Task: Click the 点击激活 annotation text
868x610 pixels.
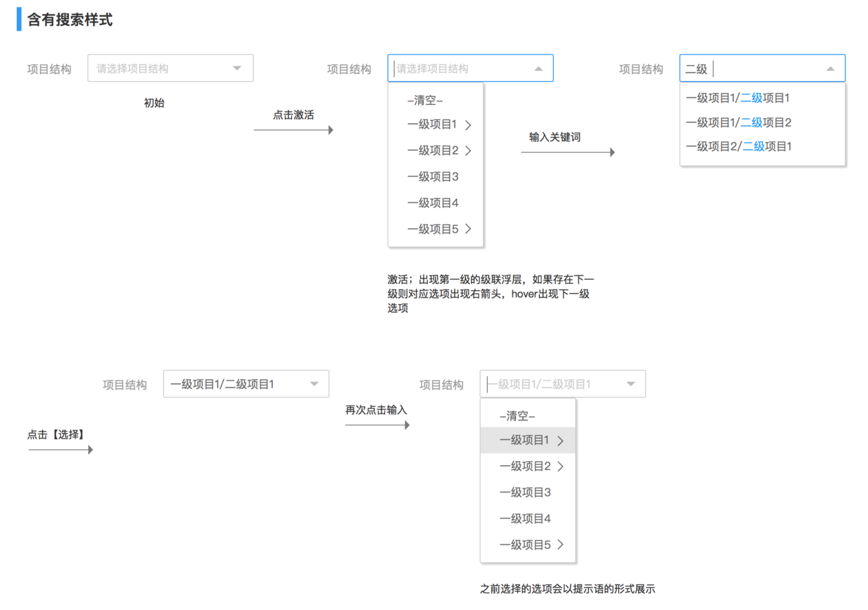Action: pyautogui.click(x=293, y=115)
